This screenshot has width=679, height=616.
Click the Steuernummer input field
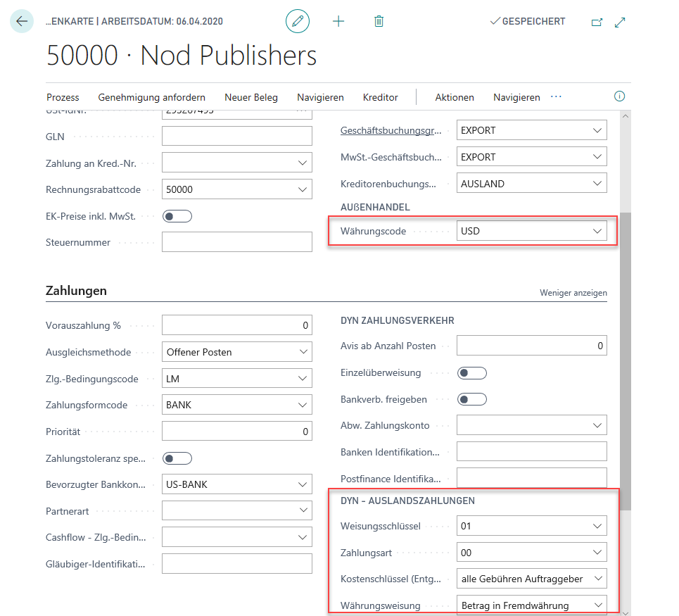[237, 241]
